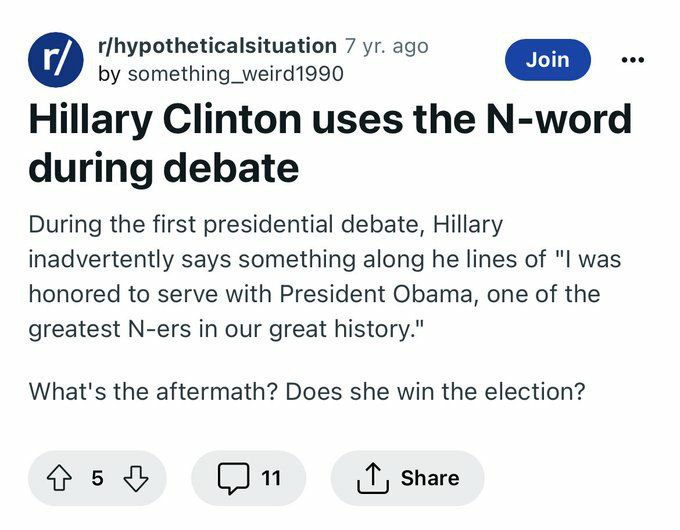Click 'What's the aftermath?' question line
The image size is (680, 530).
pos(153,391)
